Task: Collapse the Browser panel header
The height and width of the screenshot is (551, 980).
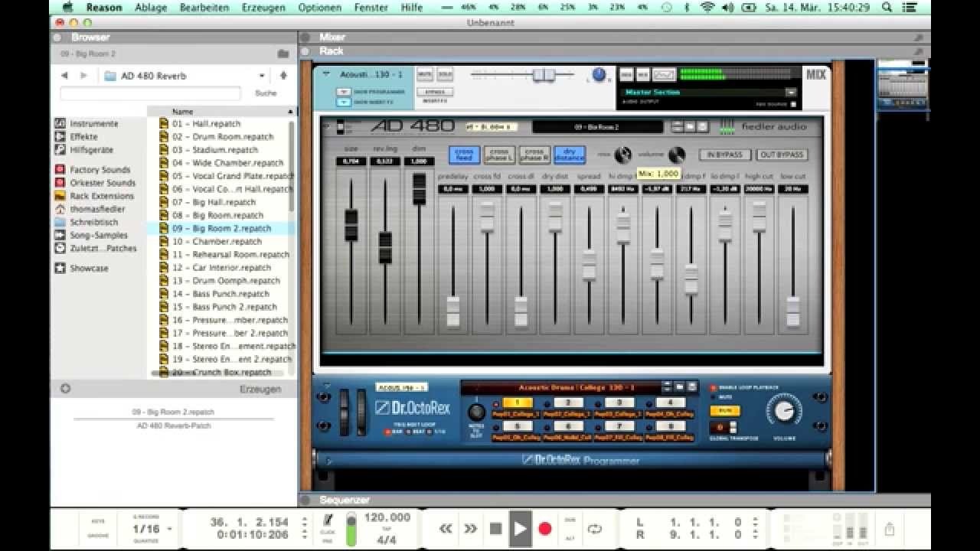Action: [x=57, y=37]
